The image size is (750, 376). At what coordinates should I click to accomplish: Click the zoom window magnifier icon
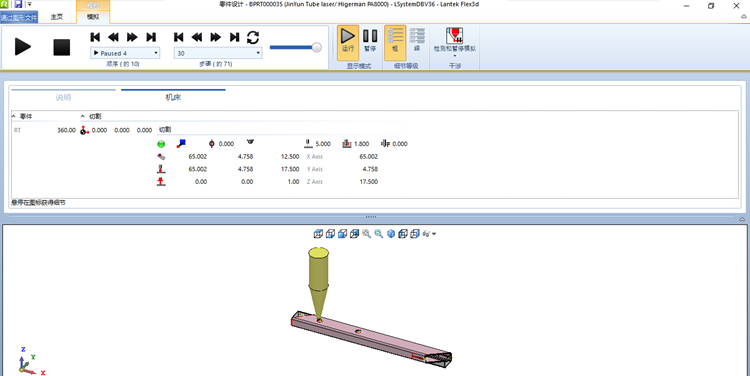click(366, 234)
